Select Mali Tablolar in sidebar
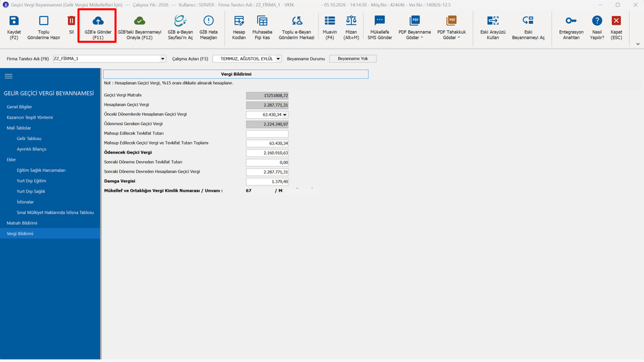This screenshot has width=644, height=362. tap(19, 128)
